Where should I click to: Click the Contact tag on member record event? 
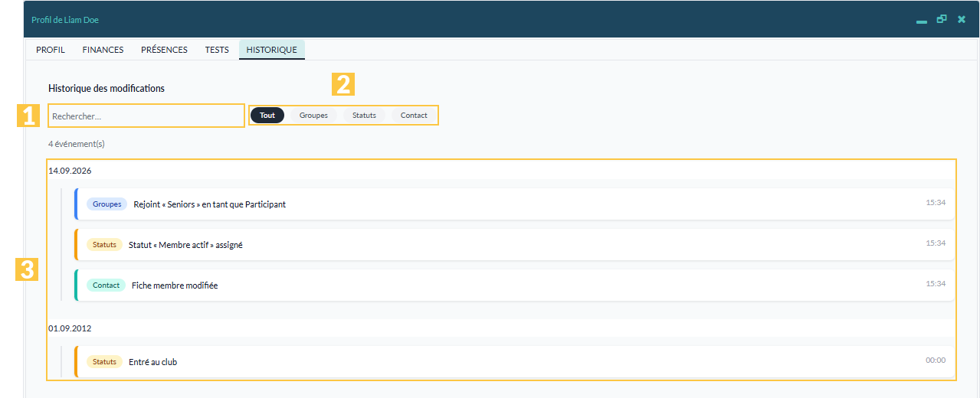(106, 285)
